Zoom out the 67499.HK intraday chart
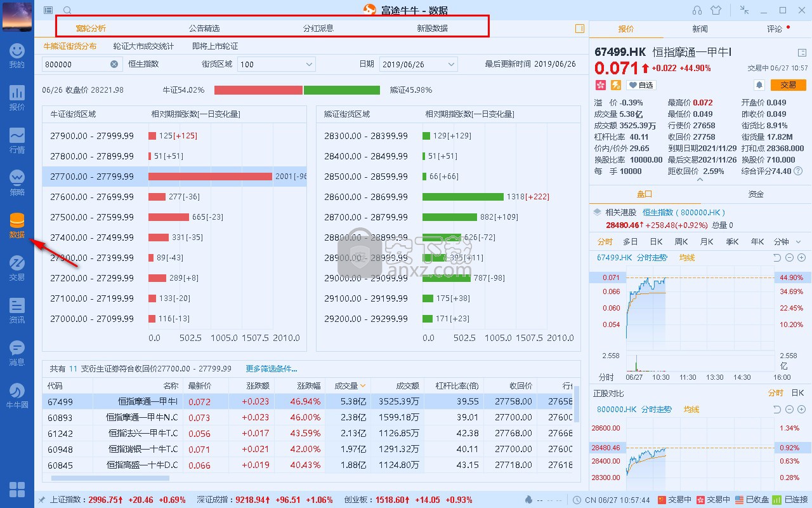The image size is (812, 508). coord(789,257)
